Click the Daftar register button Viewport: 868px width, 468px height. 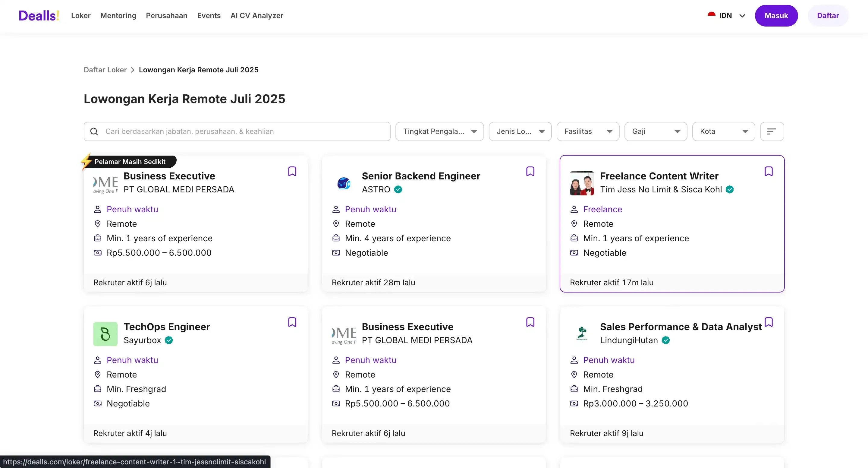click(828, 15)
